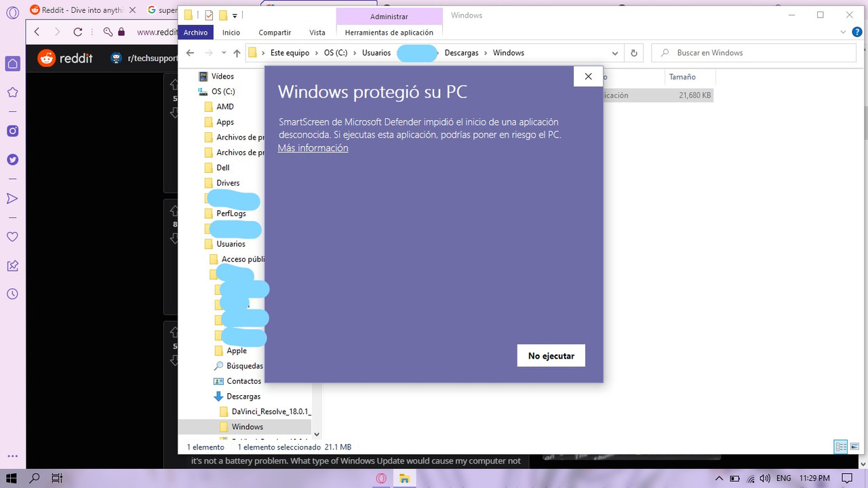Click the Tamaño column header
Image resolution: width=868 pixels, height=488 pixels.
pyautogui.click(x=682, y=77)
